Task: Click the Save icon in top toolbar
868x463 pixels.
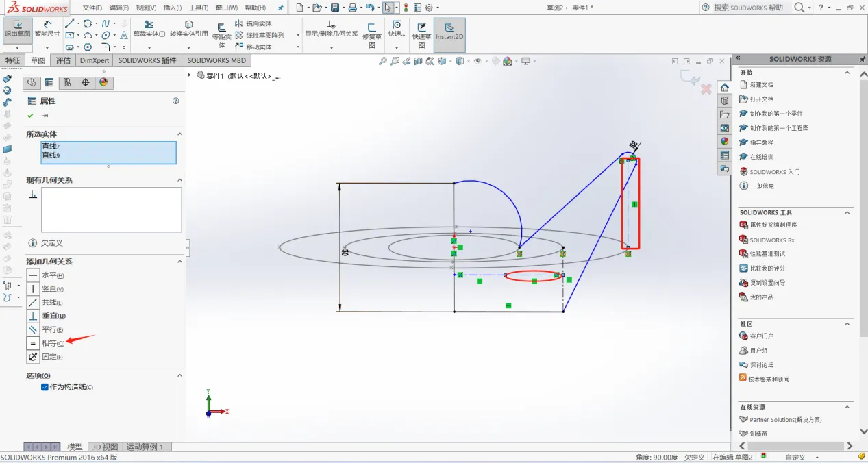Action: (x=335, y=8)
